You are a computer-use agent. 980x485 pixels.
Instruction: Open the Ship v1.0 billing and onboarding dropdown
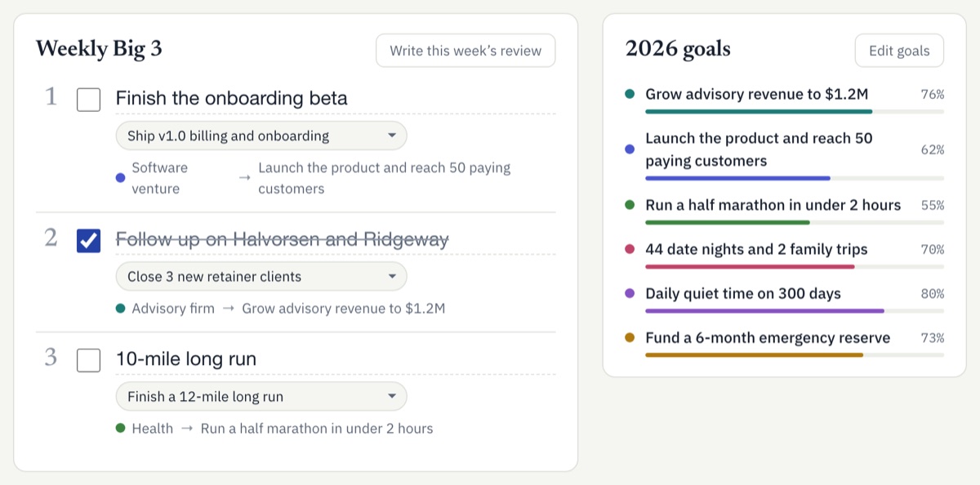click(x=261, y=136)
